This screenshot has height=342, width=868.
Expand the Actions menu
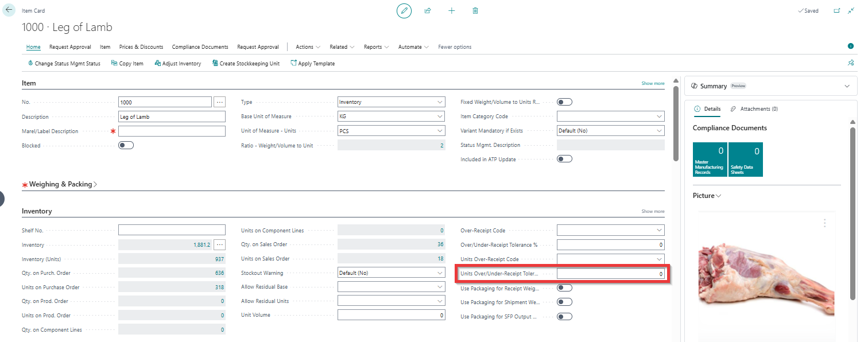click(308, 47)
